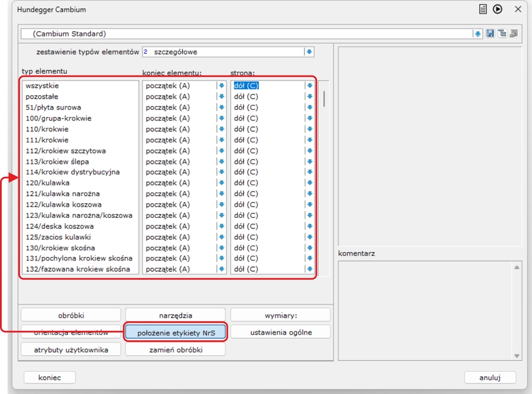Expand strona dropdown for wszystkie row
532x394 pixels.
click(x=309, y=86)
